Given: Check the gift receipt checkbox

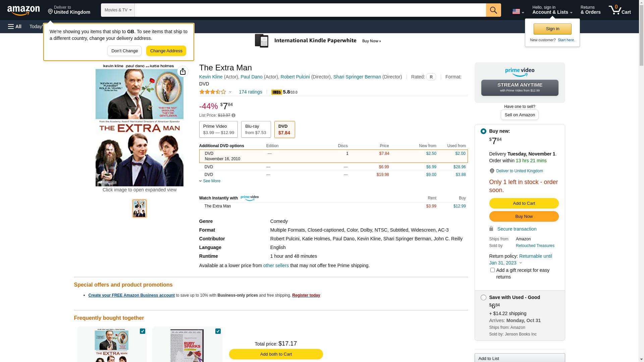Looking at the screenshot, I should click(492, 270).
